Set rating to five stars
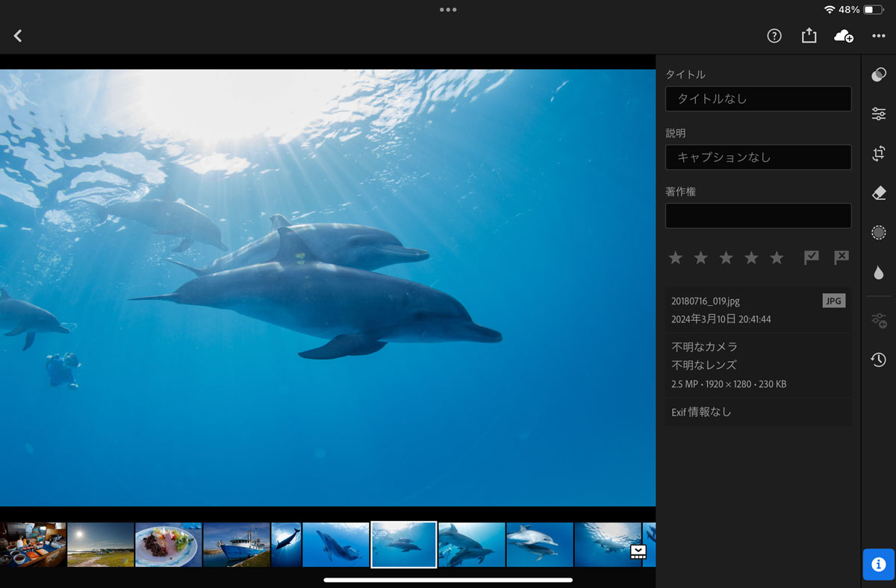Viewport: 896px width, 588px height. (x=777, y=257)
